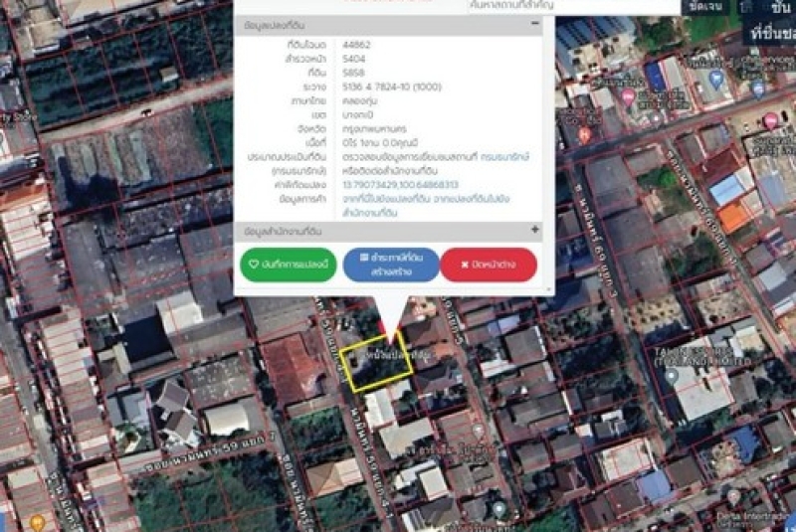Click the pink map pin at upper right
This screenshot has width=796, height=532.
629,96
